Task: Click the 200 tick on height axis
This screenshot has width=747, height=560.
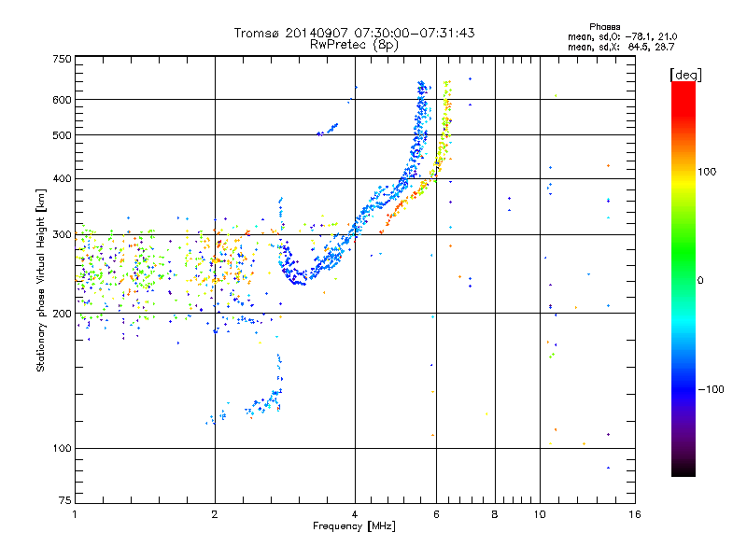Action: pos(62,313)
